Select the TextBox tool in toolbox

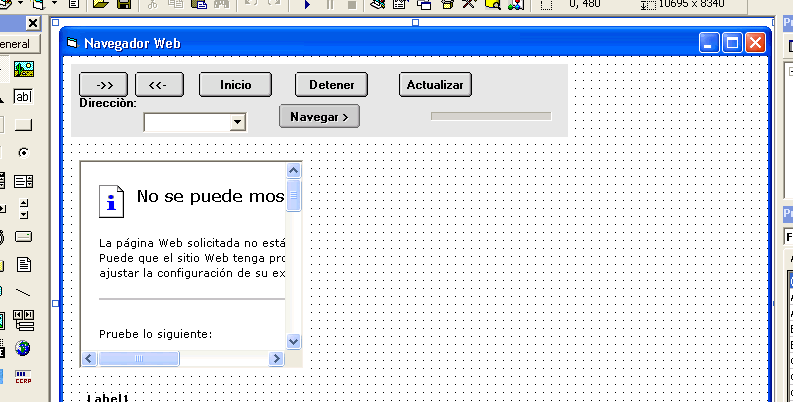(x=23, y=97)
